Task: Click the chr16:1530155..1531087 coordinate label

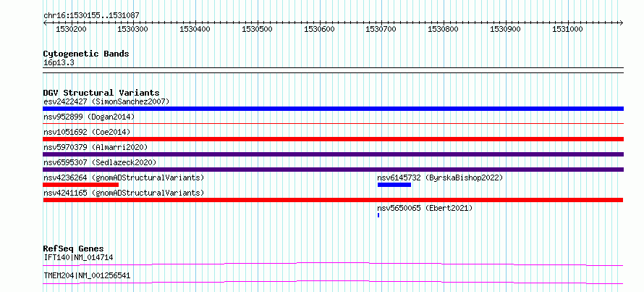Action: [x=91, y=16]
